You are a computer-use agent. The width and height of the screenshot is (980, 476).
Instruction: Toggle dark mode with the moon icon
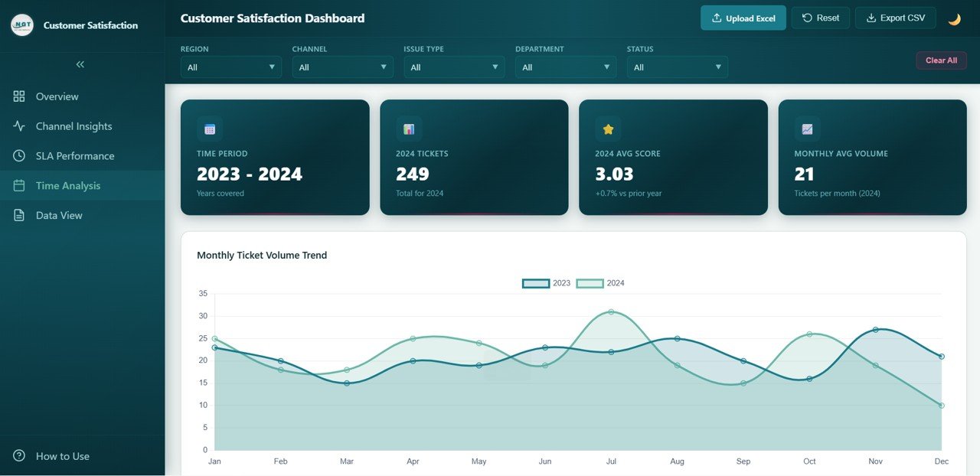click(x=954, y=18)
